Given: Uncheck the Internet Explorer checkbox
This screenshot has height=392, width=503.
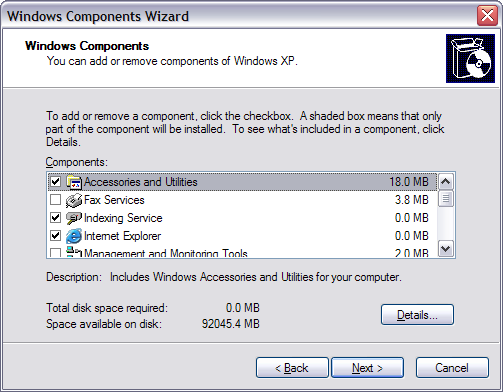Looking at the screenshot, I should tap(55, 236).
